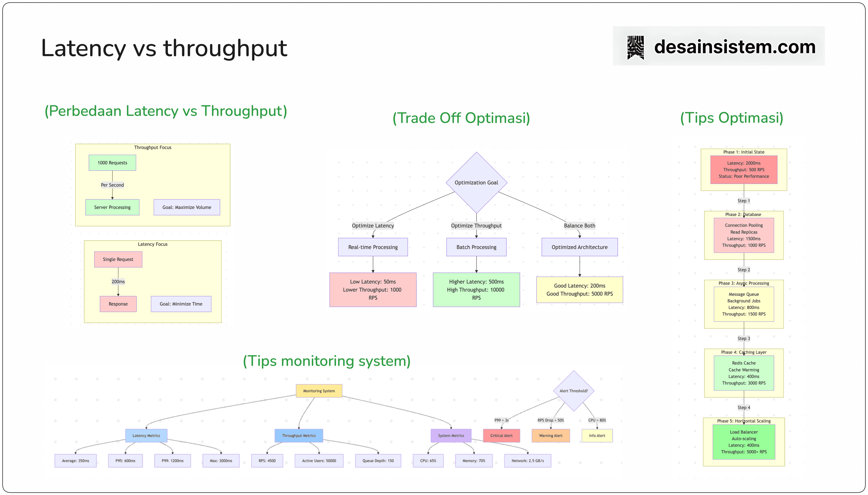Select the System Metrics node
The image size is (868, 495).
coord(451,436)
